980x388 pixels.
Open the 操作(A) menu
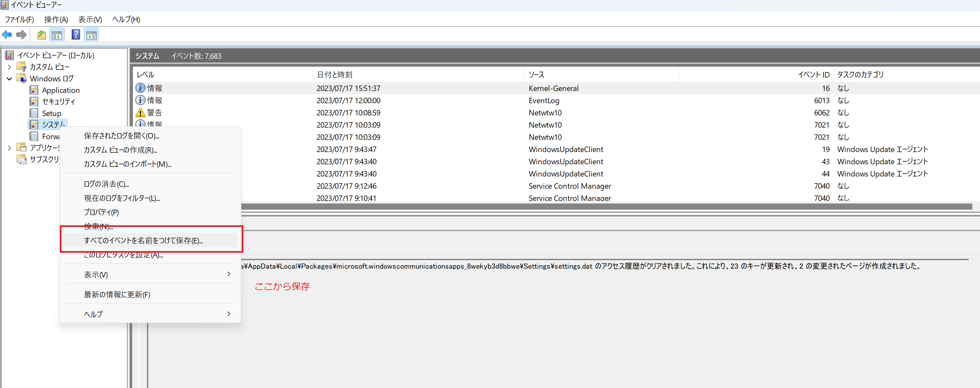tap(56, 19)
